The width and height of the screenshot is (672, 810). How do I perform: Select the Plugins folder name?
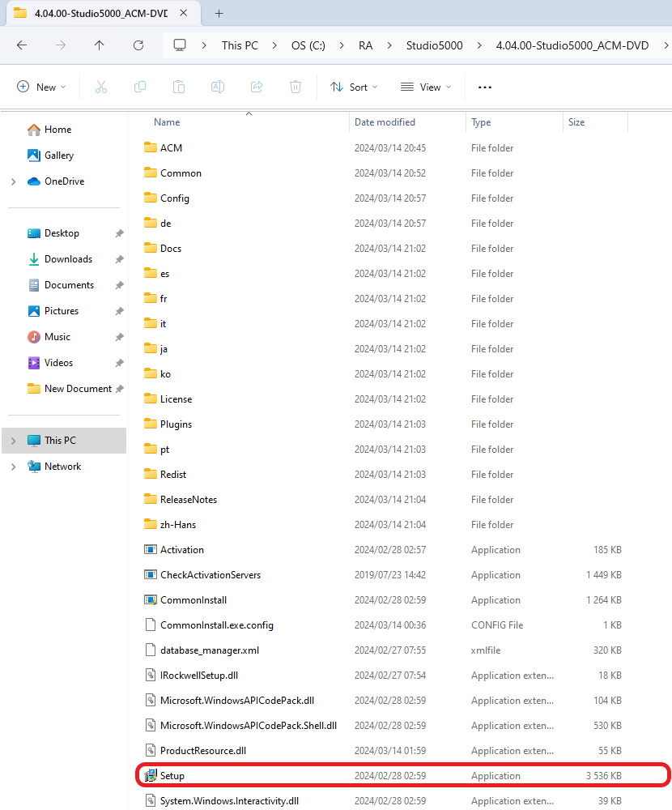click(x=177, y=424)
